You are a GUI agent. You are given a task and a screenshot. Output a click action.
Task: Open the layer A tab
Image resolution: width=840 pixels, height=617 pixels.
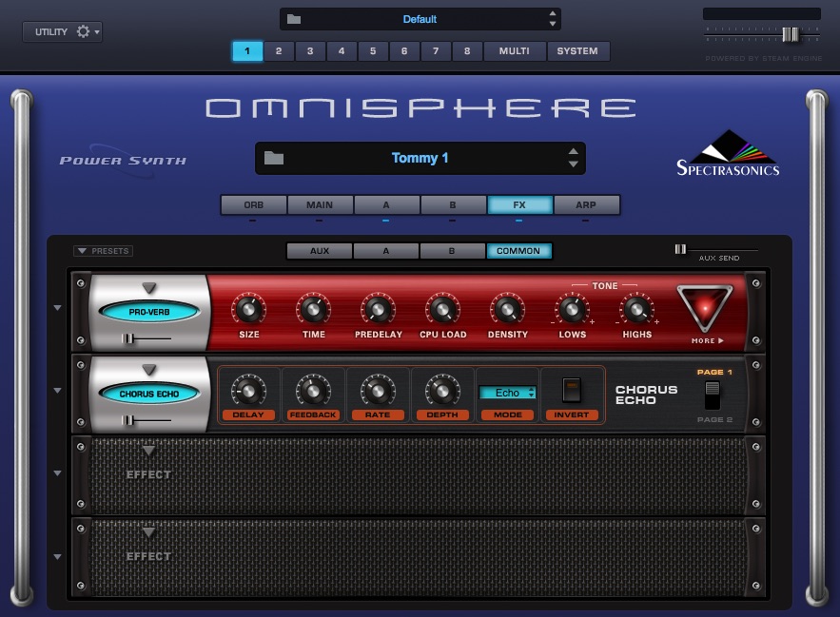pyautogui.click(x=386, y=204)
